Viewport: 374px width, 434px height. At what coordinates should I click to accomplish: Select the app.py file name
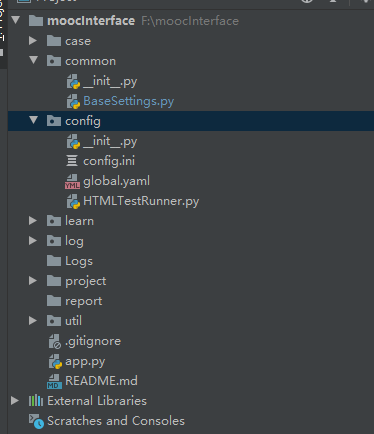pyautogui.click(x=85, y=362)
